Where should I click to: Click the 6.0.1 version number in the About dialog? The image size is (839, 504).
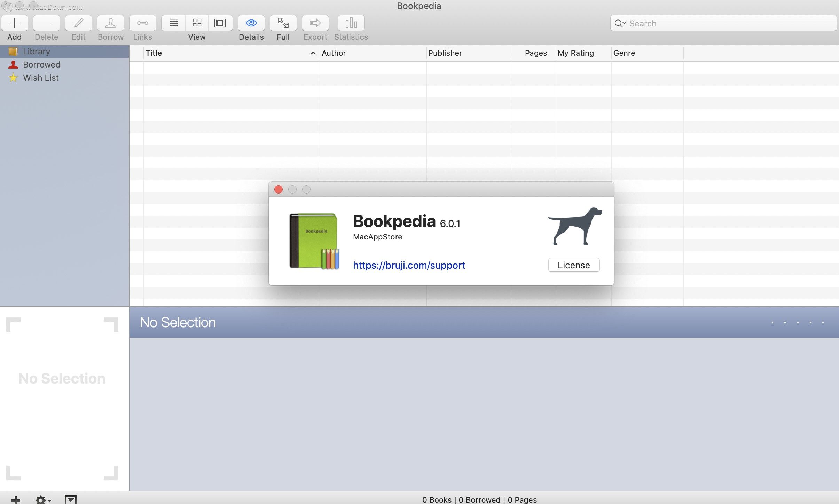click(x=450, y=223)
